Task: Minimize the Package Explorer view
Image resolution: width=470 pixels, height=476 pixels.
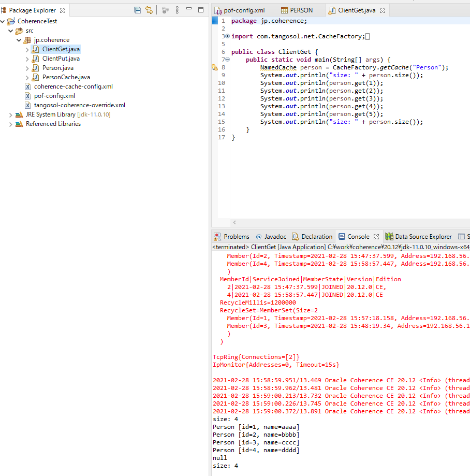Action: pos(189,9)
